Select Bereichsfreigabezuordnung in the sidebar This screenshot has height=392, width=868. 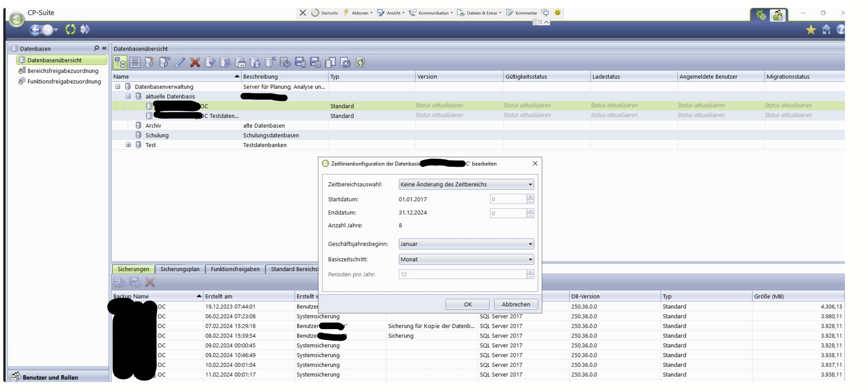tap(62, 71)
